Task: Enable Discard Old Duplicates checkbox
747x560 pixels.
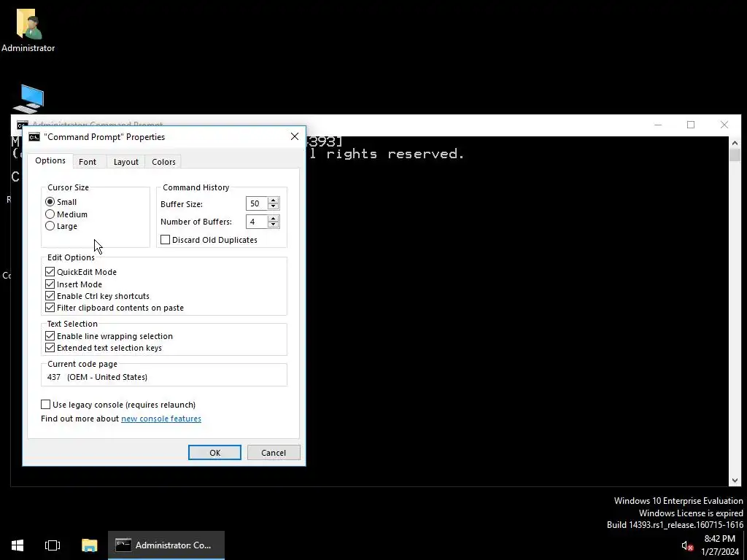Action: 166,240
